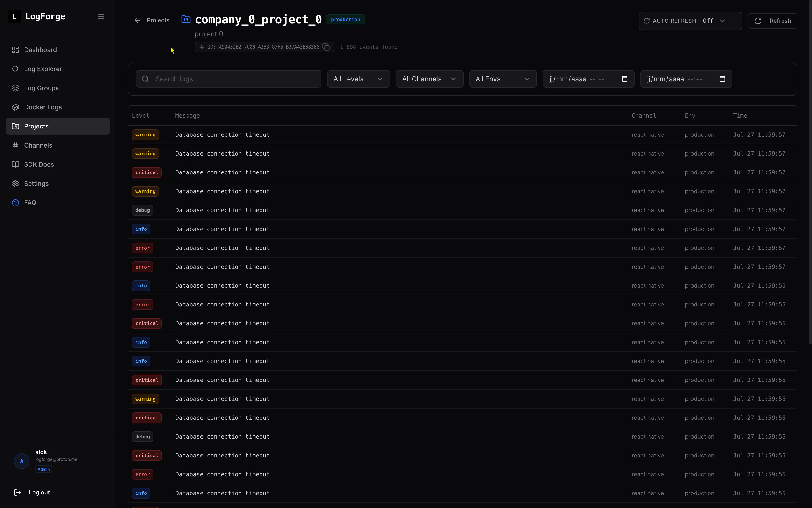Click the Docker Logs cube icon
The image size is (812, 508).
pyautogui.click(x=15, y=107)
